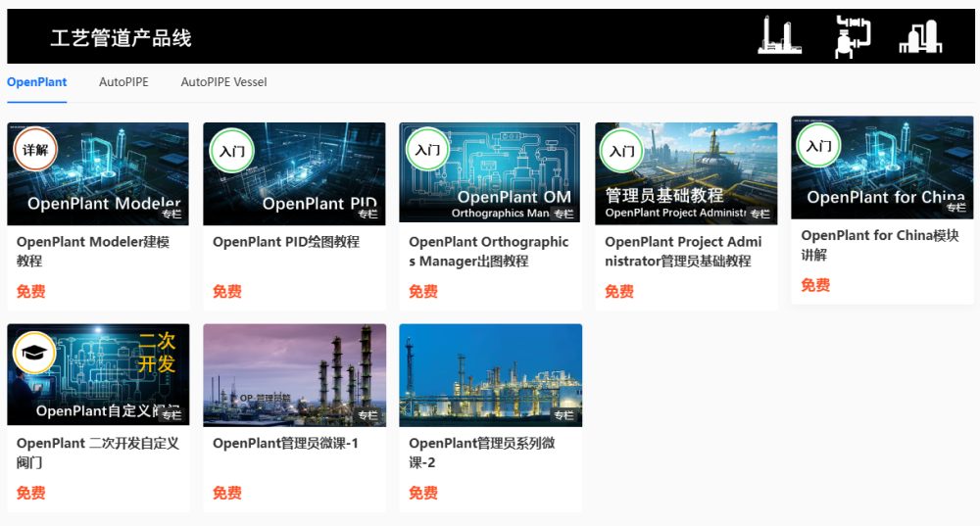Open the OpenPlant 二次开发自定义阀门 title link
This screenshot has height=526, width=980.
pyautogui.click(x=97, y=453)
